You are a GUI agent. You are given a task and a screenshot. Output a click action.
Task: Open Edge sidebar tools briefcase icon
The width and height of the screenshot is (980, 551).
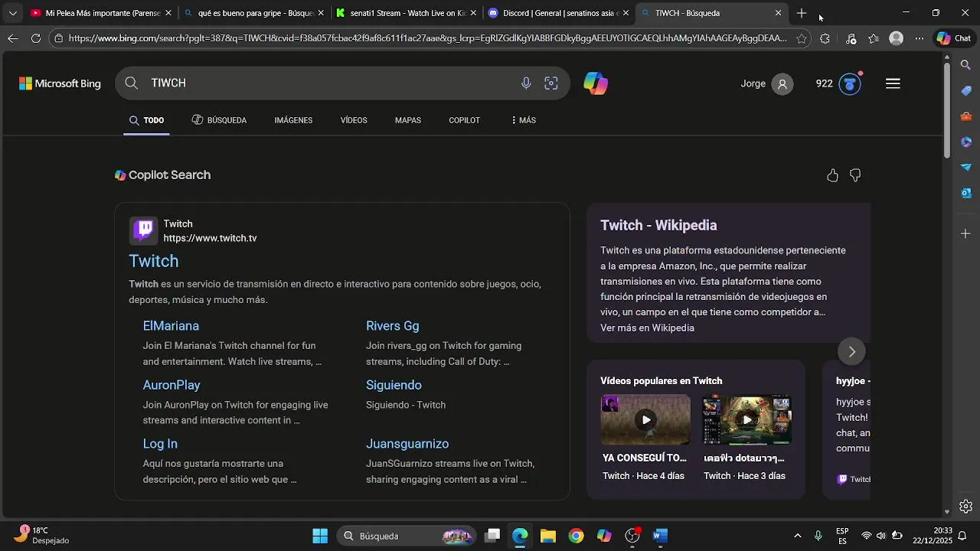tap(966, 116)
